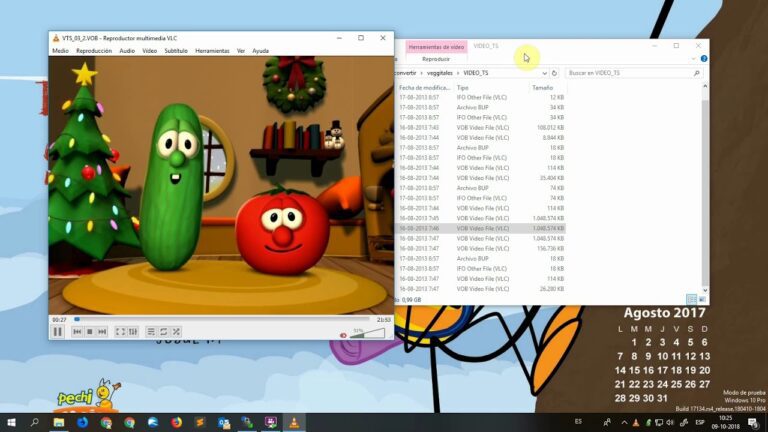Select the 12 KB IFO file row
This screenshot has width=768, height=432.
(x=480, y=97)
